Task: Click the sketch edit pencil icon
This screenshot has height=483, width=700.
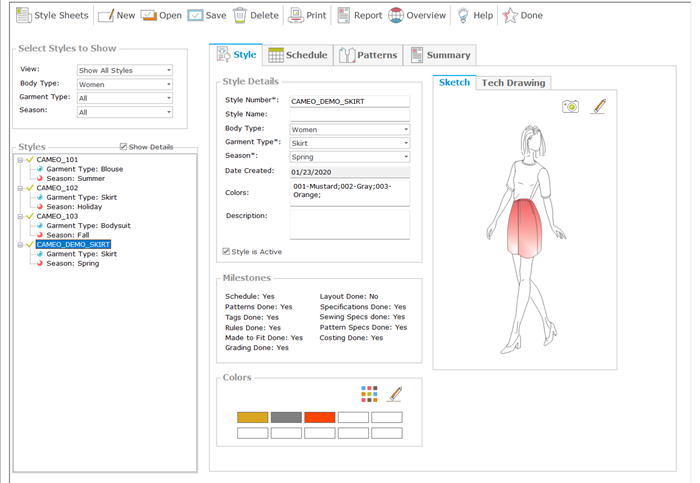Action: pyautogui.click(x=599, y=106)
